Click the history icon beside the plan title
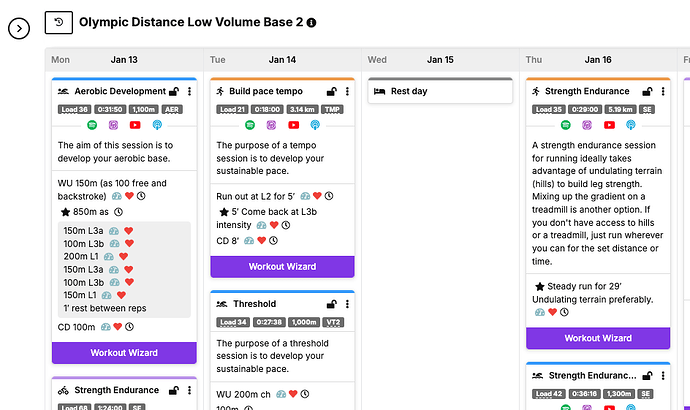 click(60, 21)
